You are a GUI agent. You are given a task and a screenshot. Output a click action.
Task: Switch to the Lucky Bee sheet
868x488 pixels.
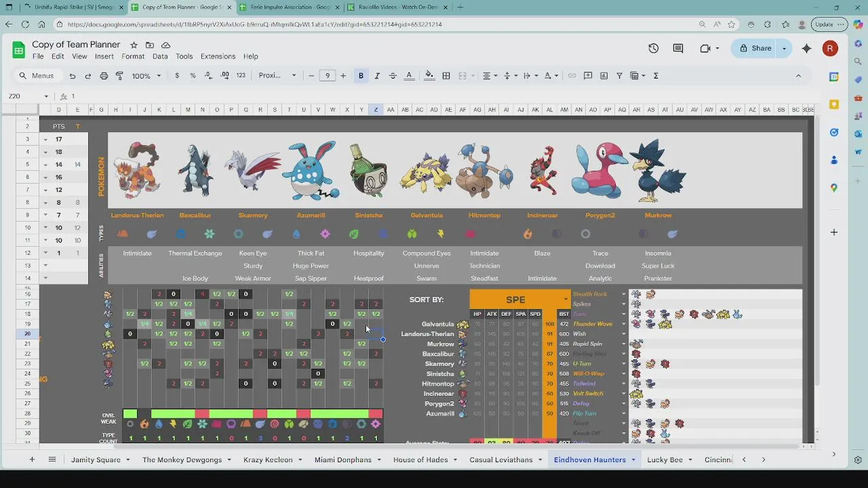(665, 460)
